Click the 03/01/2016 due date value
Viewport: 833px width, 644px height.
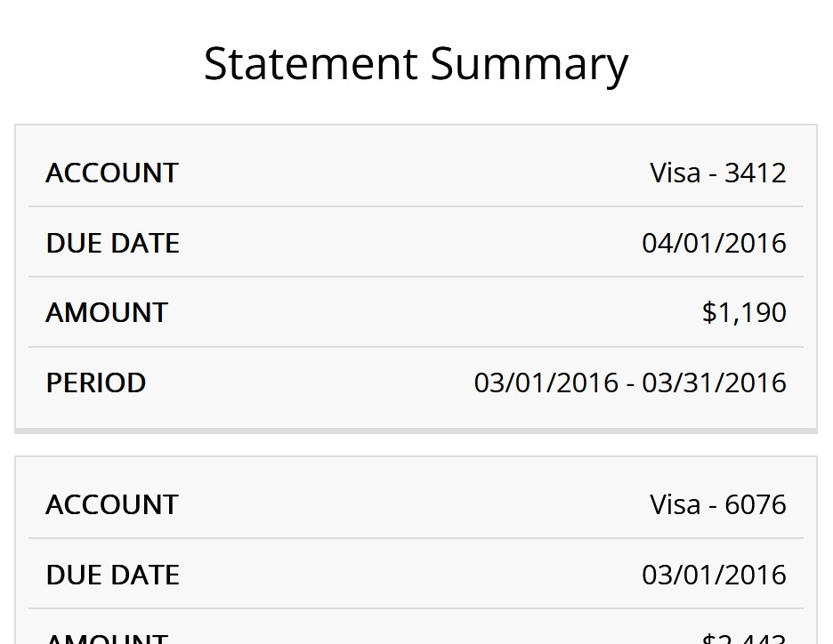click(714, 575)
